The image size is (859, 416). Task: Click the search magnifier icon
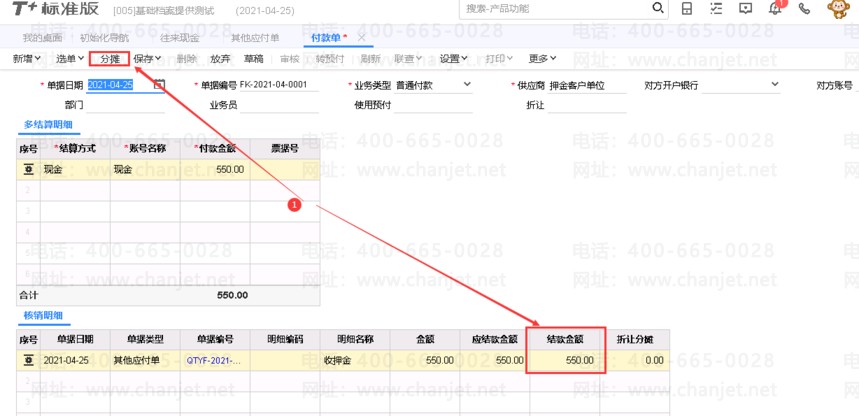point(657,9)
